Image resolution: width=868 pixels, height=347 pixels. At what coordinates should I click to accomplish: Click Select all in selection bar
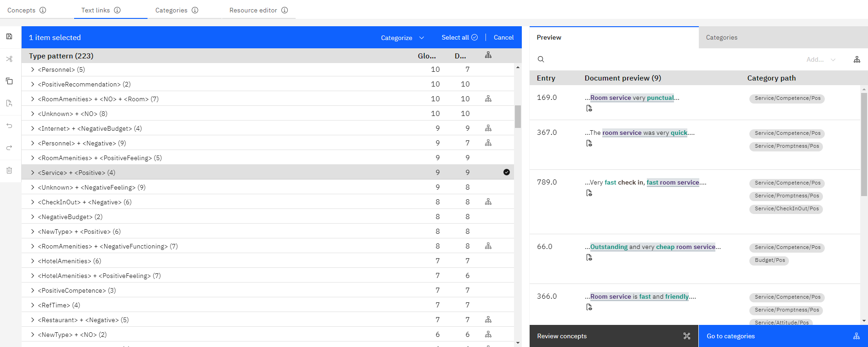coord(459,37)
